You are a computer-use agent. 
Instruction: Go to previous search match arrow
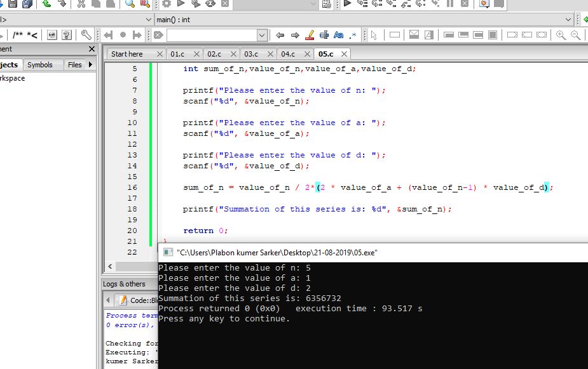[280, 35]
